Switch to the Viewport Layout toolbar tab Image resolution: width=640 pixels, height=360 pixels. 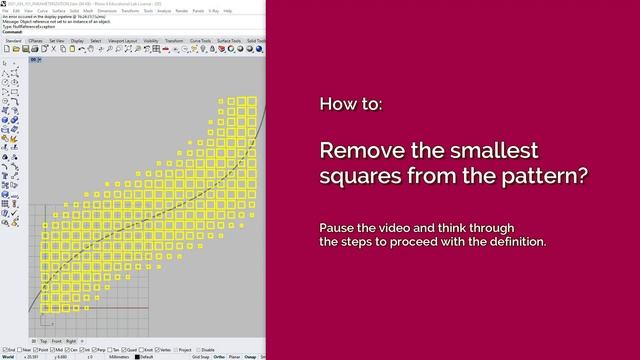[122, 41]
